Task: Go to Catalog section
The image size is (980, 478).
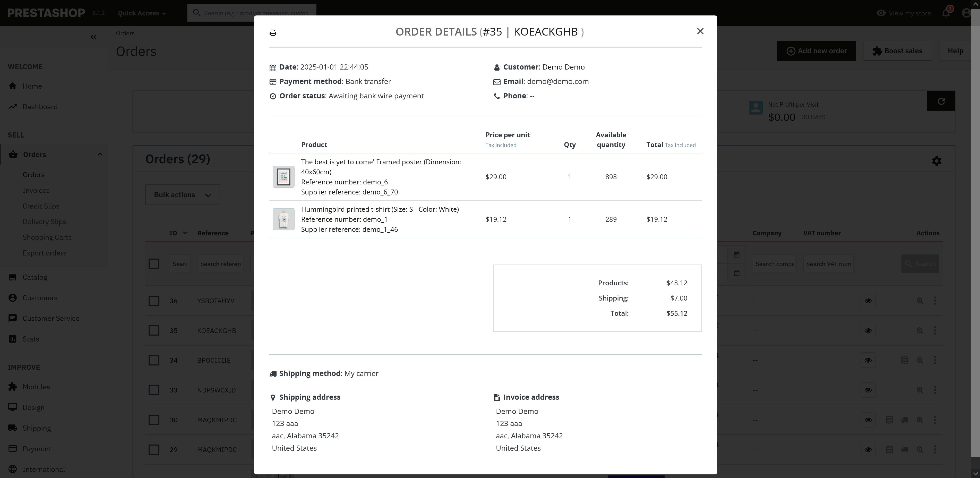Action: (35, 277)
